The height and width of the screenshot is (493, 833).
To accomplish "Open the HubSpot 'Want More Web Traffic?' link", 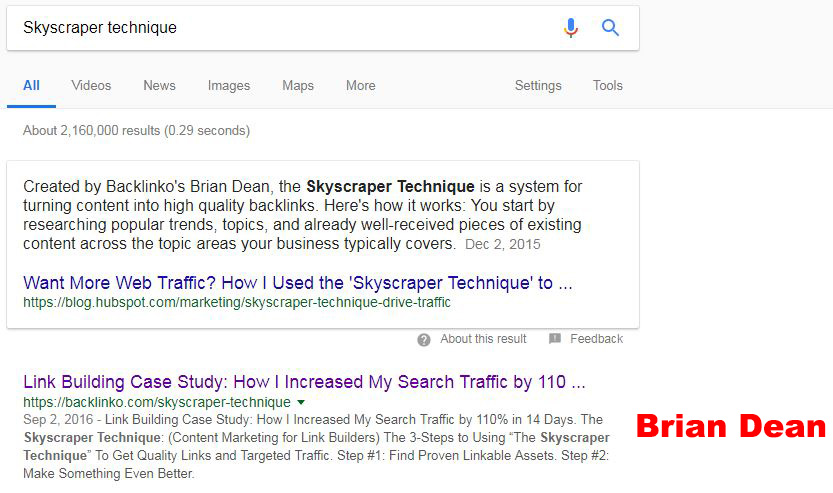I will point(298,283).
